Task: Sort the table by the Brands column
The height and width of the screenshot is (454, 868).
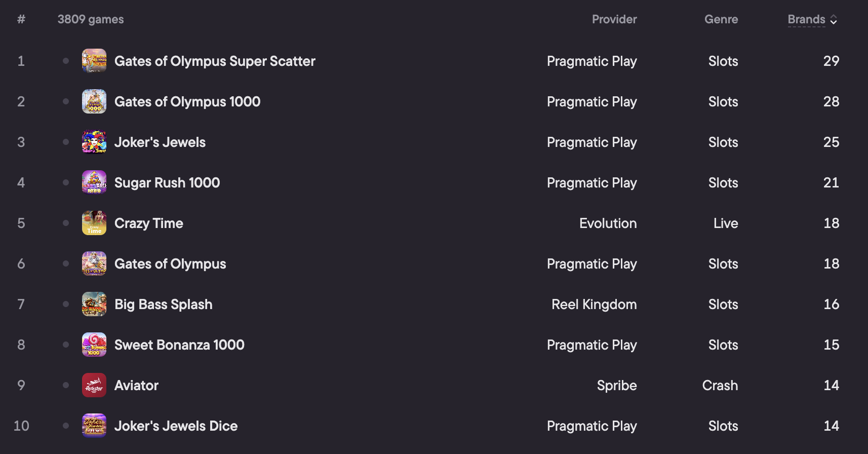Action: 806,19
